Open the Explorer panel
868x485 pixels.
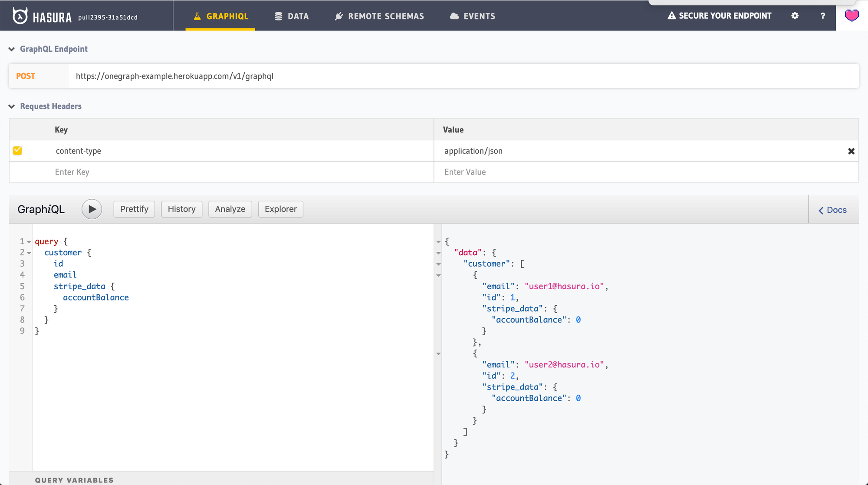pyautogui.click(x=280, y=209)
